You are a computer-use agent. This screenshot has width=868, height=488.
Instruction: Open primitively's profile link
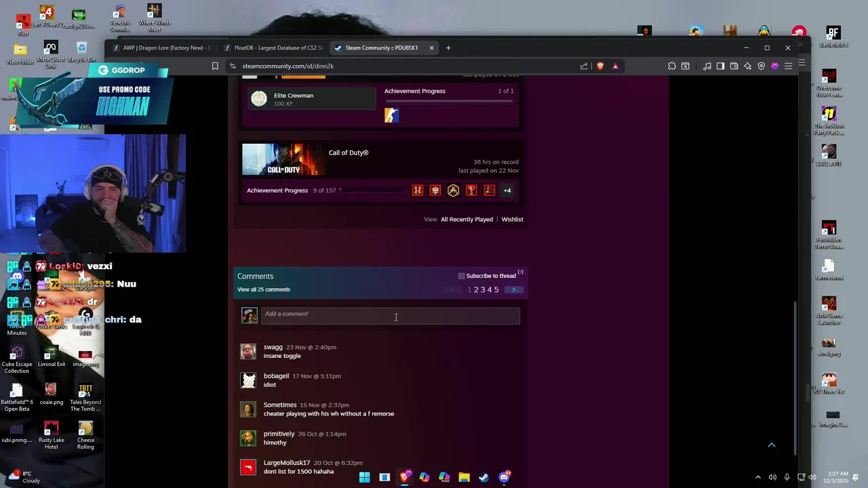point(279,434)
